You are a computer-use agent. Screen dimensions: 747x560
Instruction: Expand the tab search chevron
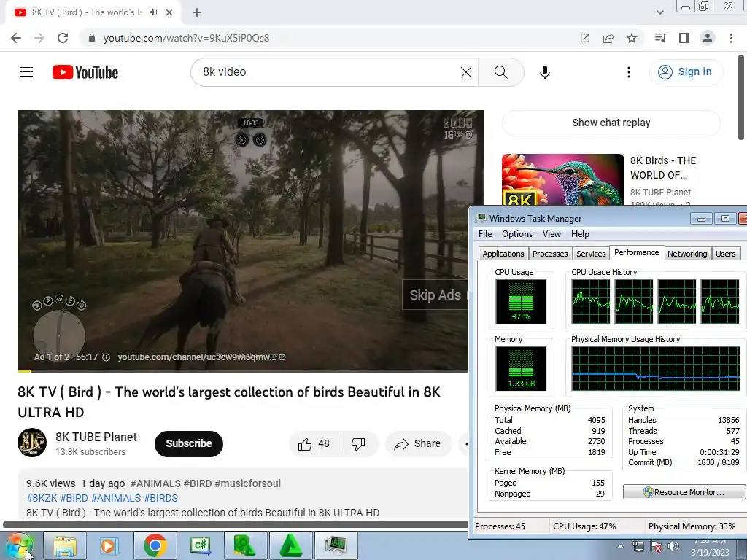[x=659, y=12]
